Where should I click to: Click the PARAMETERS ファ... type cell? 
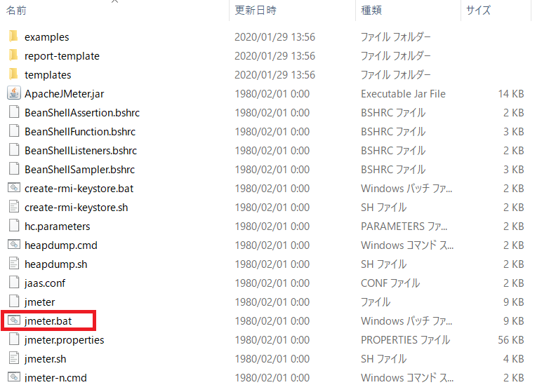coord(404,227)
